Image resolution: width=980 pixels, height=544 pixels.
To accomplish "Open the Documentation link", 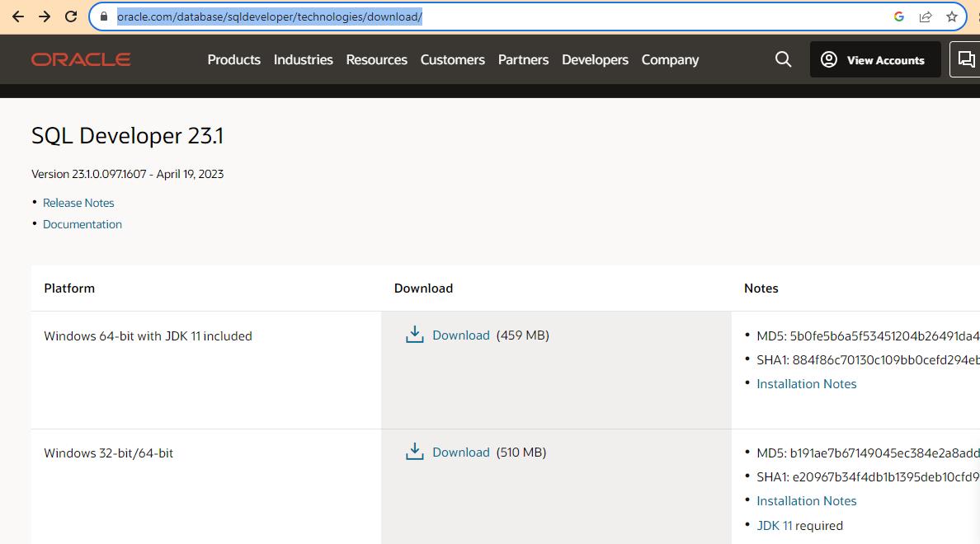I will tap(82, 224).
